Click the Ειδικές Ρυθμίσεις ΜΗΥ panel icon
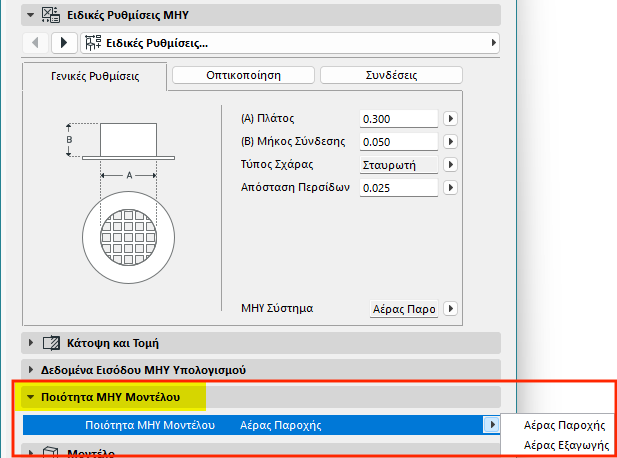 (51, 15)
